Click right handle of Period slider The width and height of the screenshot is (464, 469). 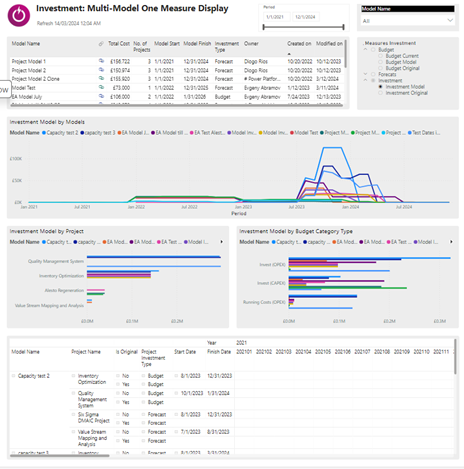coord(343,27)
